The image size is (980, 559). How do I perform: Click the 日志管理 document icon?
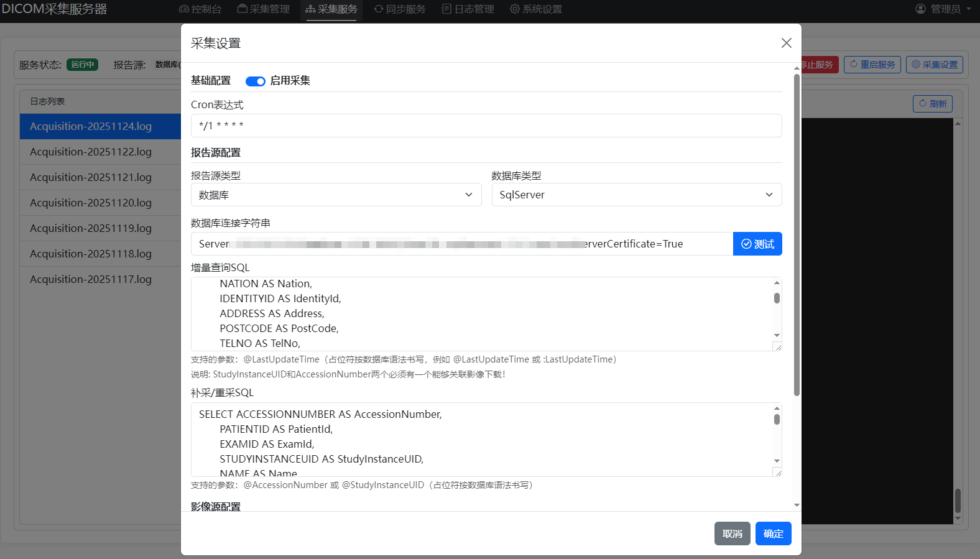[x=446, y=9]
